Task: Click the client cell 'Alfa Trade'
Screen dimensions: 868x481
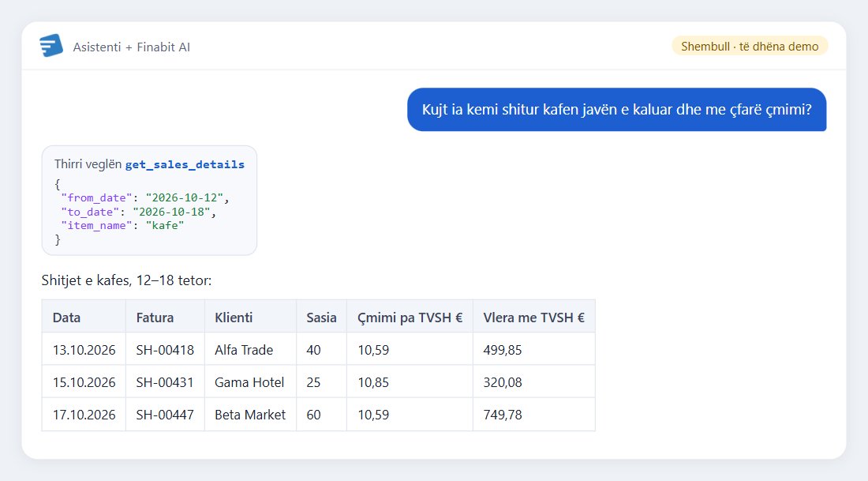Action: [x=251, y=350]
